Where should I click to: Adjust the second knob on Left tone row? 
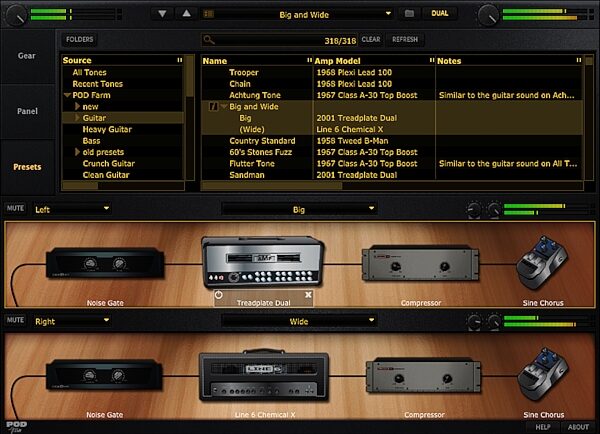[x=494, y=209]
